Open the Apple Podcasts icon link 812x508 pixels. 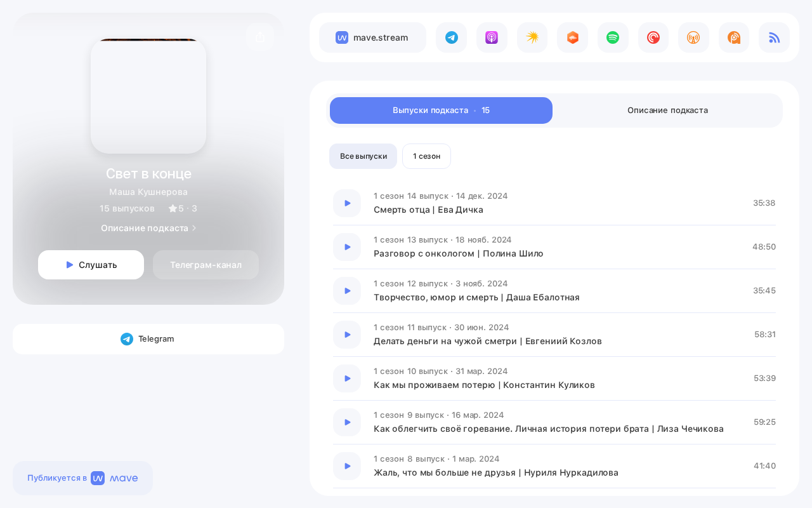[x=492, y=37]
